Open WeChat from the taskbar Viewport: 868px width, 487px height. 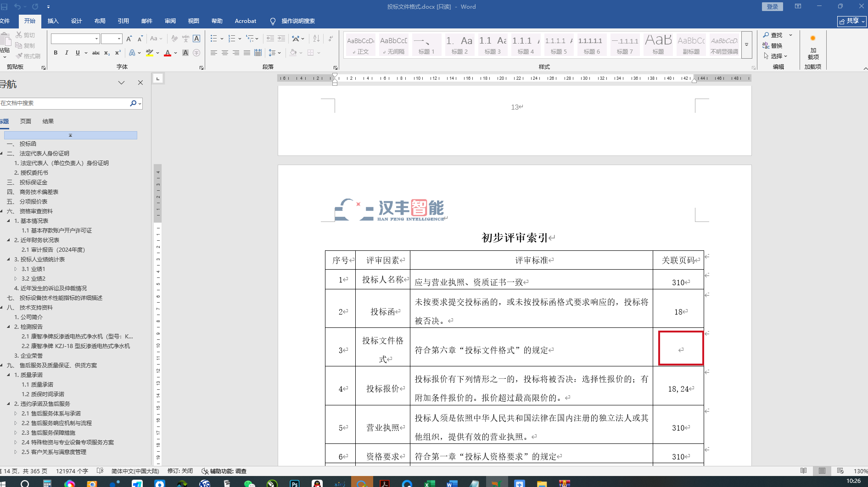(x=249, y=483)
